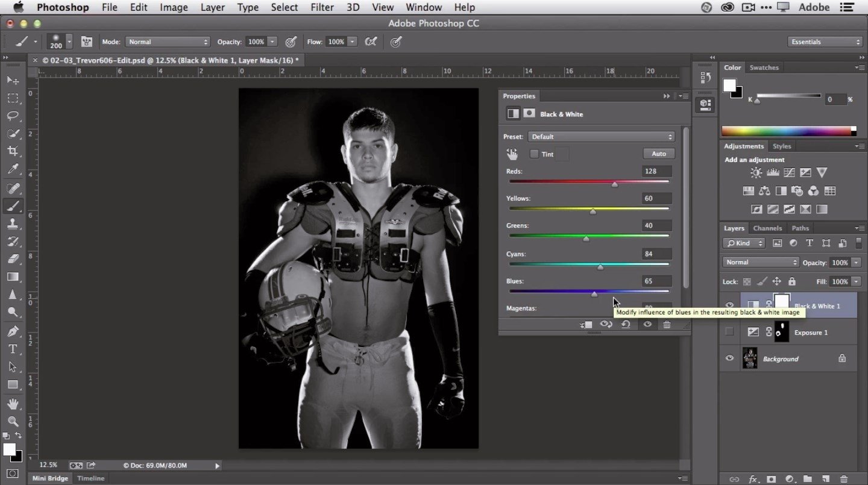Open the Mini Bridge panel
868x485 pixels.
coord(50,478)
